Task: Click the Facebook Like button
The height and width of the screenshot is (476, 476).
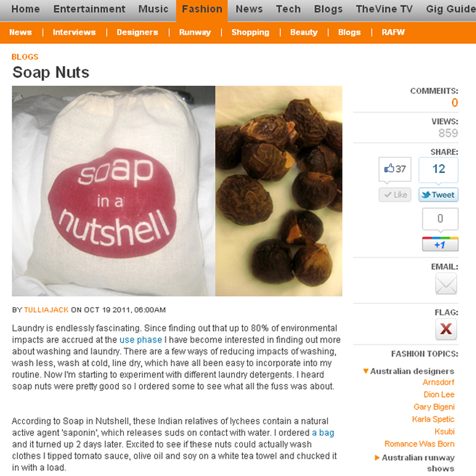Action: click(394, 195)
